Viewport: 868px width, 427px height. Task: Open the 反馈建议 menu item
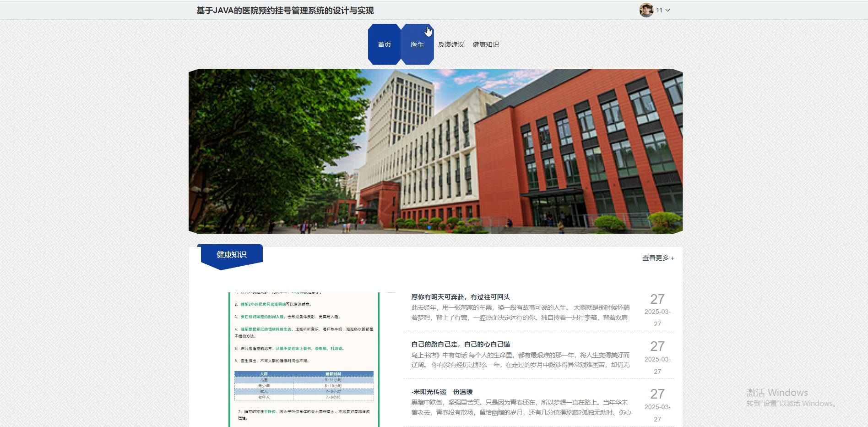point(451,44)
